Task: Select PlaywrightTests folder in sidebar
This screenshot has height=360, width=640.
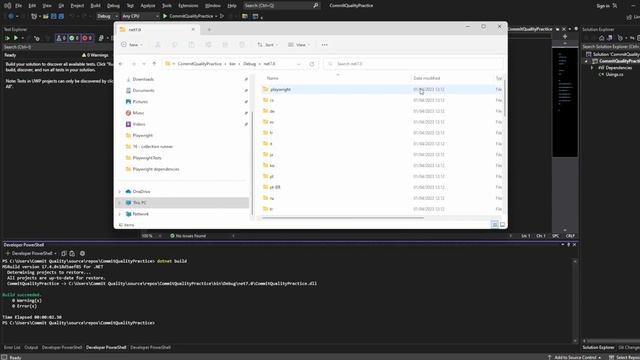Action: point(147,158)
